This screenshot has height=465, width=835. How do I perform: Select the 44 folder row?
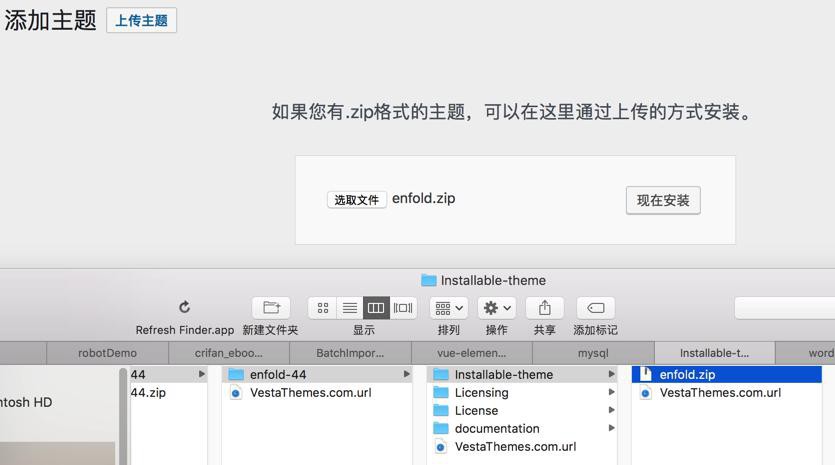click(x=168, y=374)
